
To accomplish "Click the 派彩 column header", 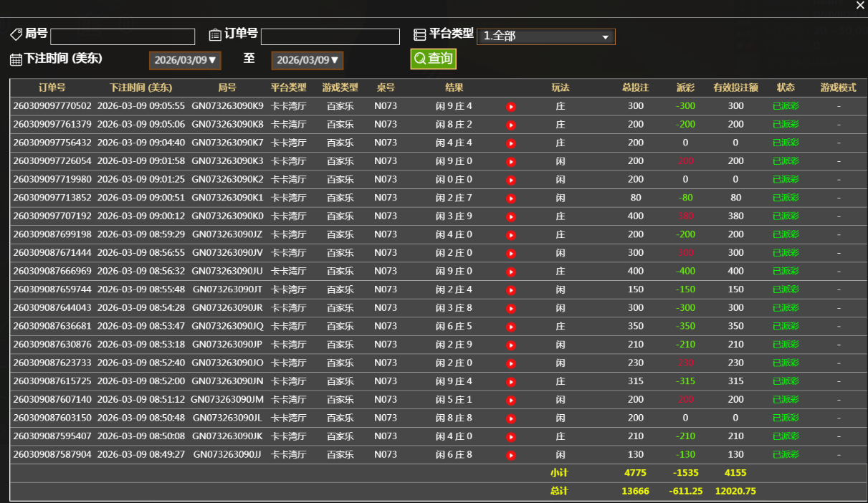I will [685, 88].
